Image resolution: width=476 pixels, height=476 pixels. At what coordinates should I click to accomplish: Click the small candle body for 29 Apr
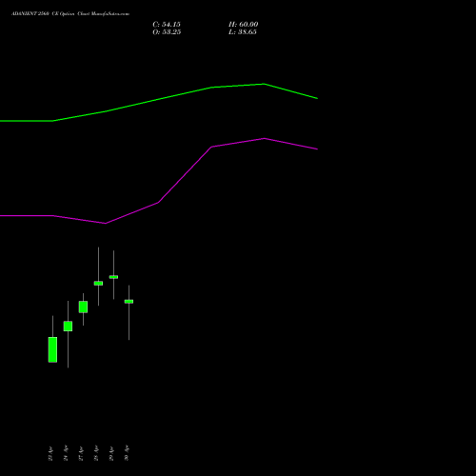pos(113,277)
